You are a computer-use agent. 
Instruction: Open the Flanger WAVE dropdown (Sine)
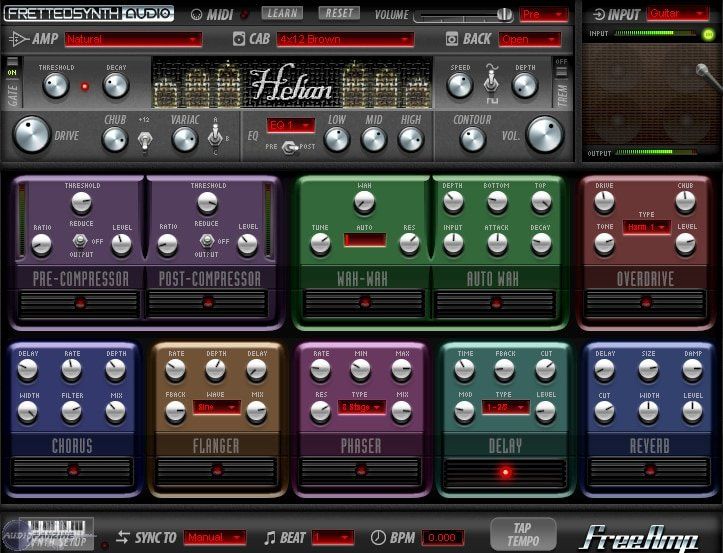tap(217, 407)
